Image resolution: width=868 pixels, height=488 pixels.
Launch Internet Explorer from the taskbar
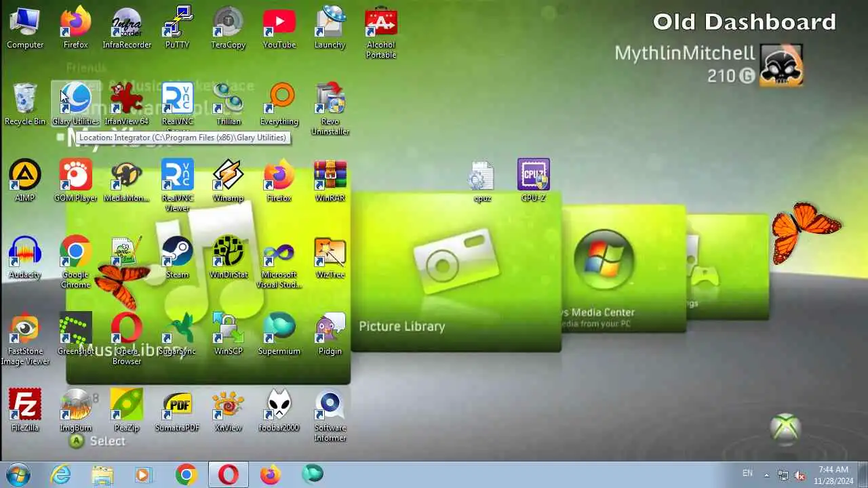tap(61, 474)
